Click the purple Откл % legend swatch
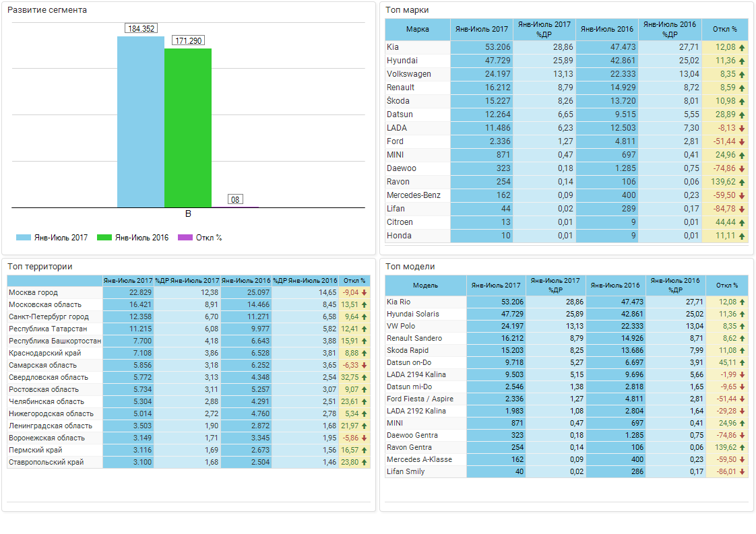This screenshot has height=534, width=756. (x=185, y=238)
